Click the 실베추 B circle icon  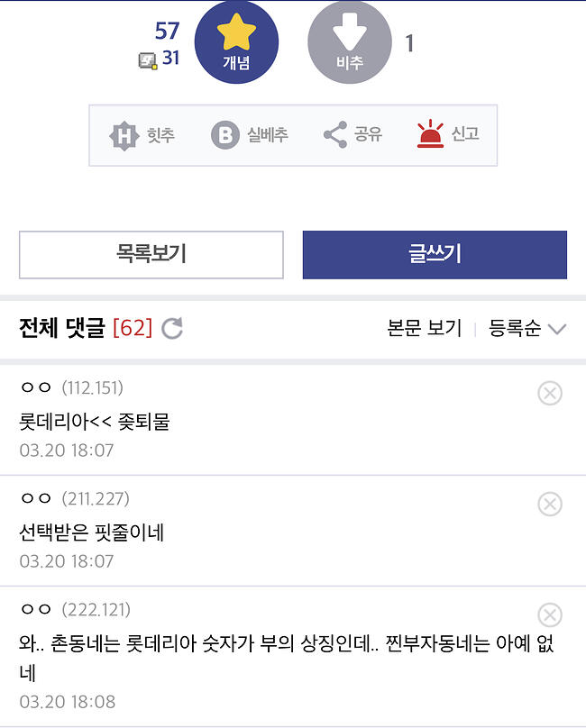click(225, 135)
